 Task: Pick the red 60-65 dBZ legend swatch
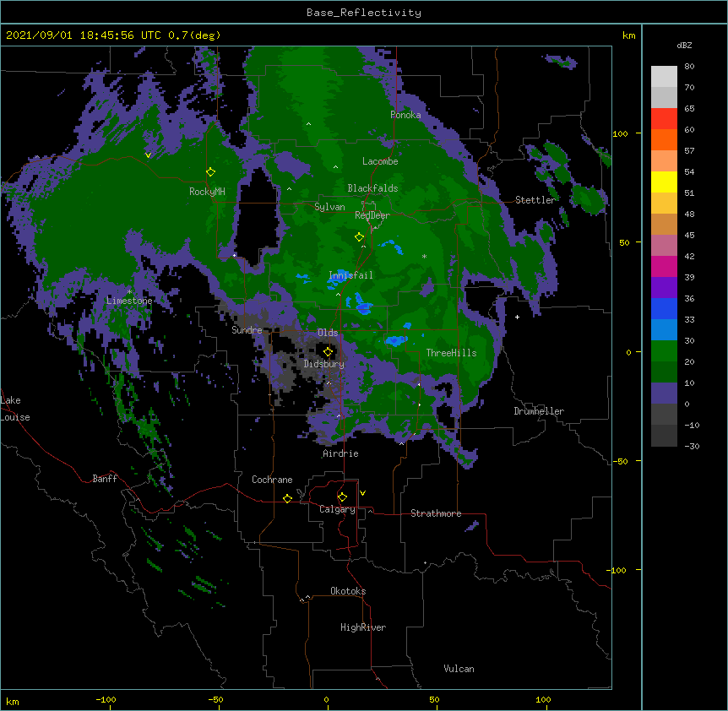(x=664, y=118)
